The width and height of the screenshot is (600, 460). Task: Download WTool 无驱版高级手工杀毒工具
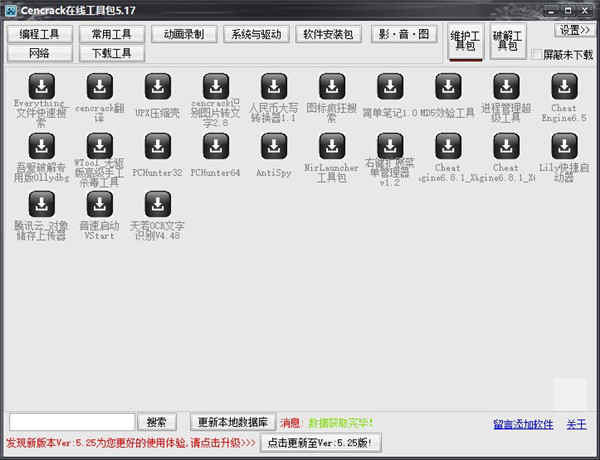pyautogui.click(x=99, y=146)
